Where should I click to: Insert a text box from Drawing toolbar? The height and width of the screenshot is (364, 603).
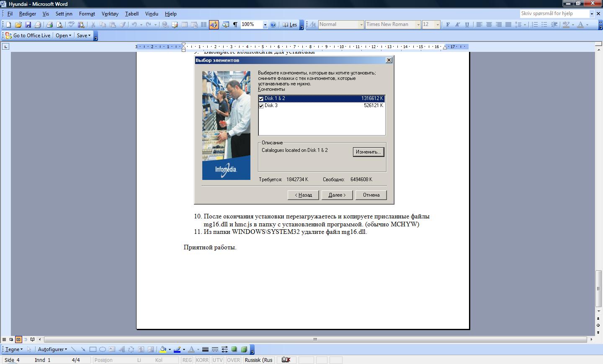coord(112,349)
